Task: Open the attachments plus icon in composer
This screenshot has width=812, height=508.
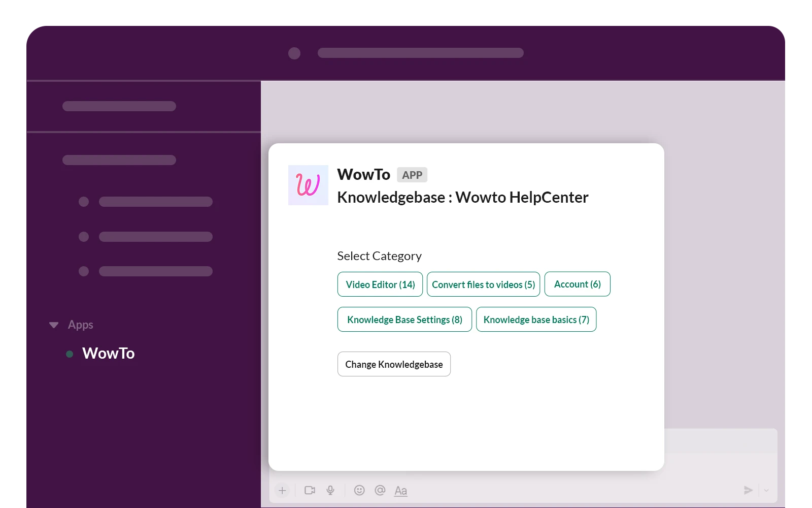Action: [x=283, y=490]
